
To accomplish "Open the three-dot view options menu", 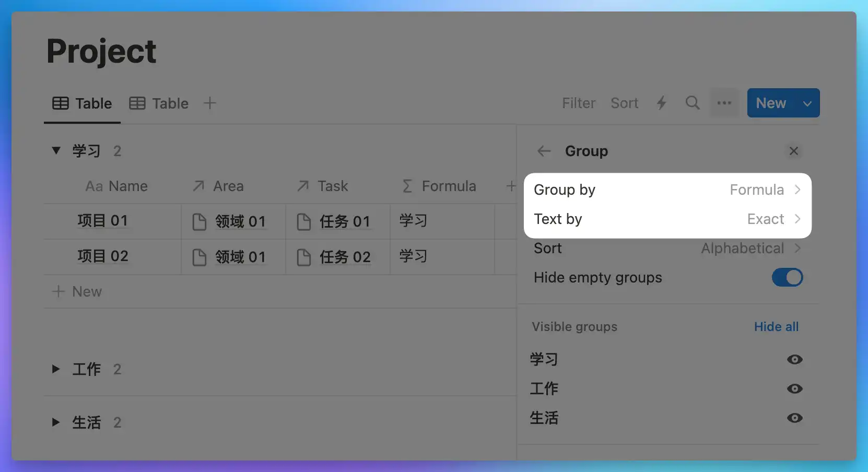I will 724,103.
